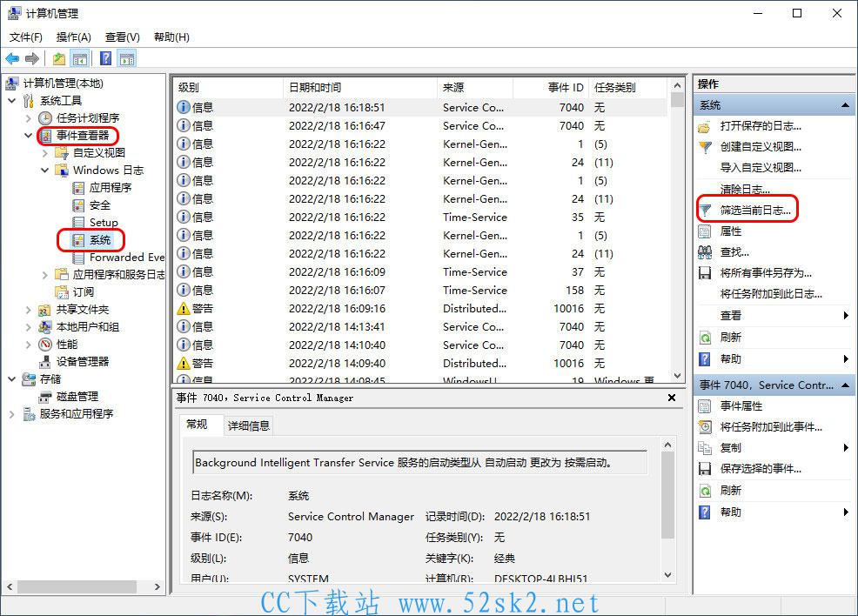Select 事件查看器 node in the tree

click(83, 136)
